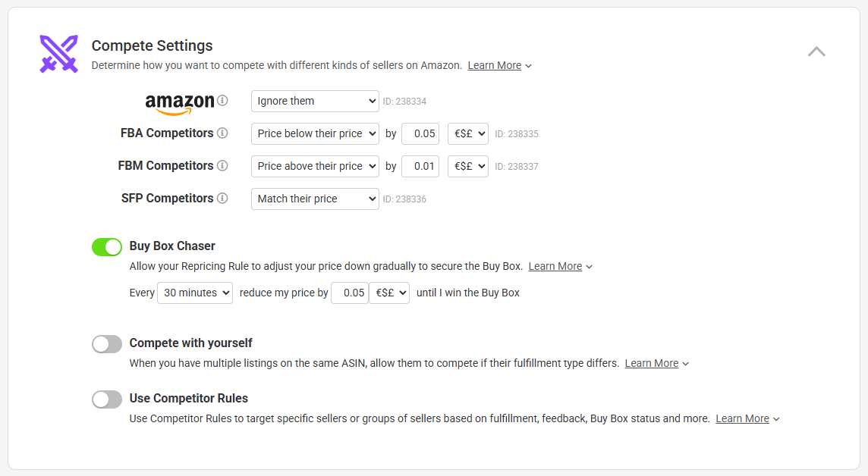Click Learn More link for Use Competitor Rules
Screen dimensions: 868x476
point(742,419)
